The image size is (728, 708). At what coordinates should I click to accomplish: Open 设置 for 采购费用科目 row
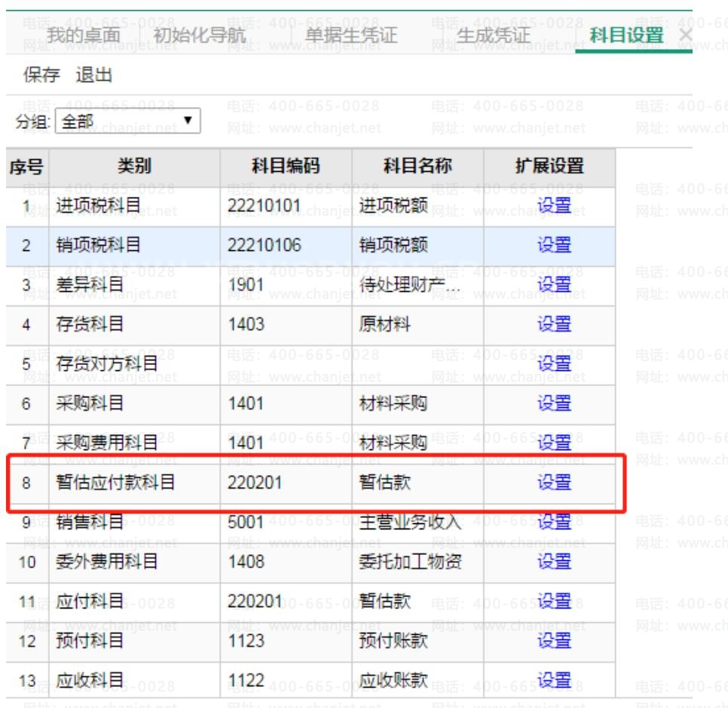554,443
